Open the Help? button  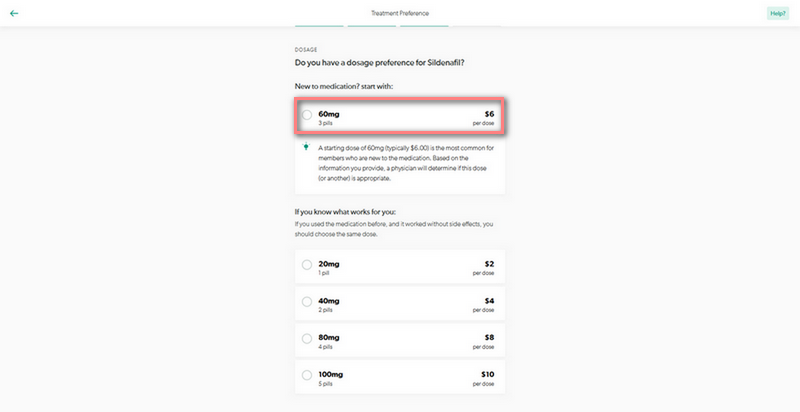coord(777,13)
